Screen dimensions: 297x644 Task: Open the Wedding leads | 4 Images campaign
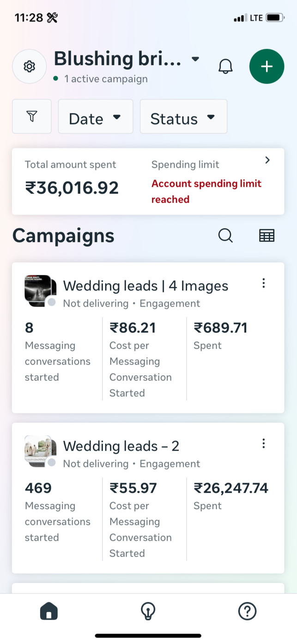click(145, 286)
